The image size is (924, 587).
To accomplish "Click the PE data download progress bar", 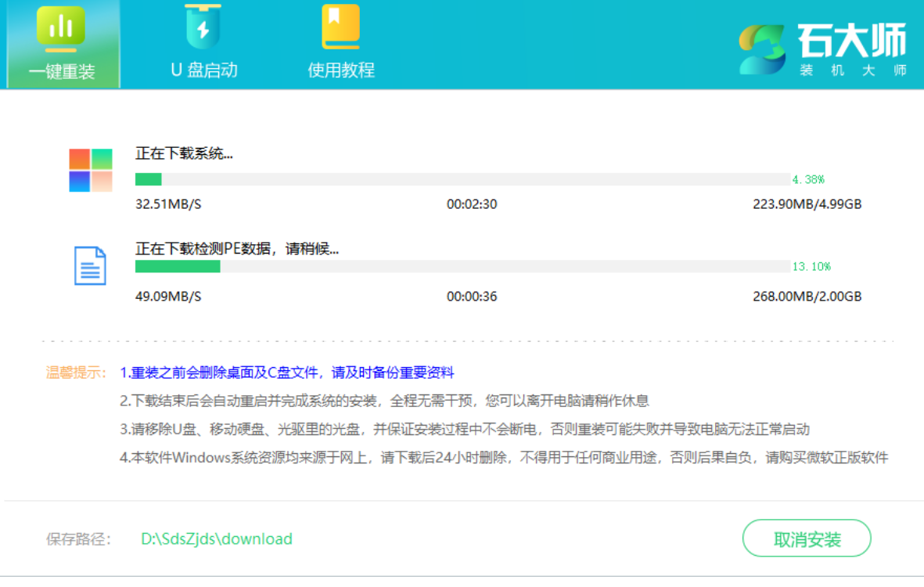I will point(462,267).
